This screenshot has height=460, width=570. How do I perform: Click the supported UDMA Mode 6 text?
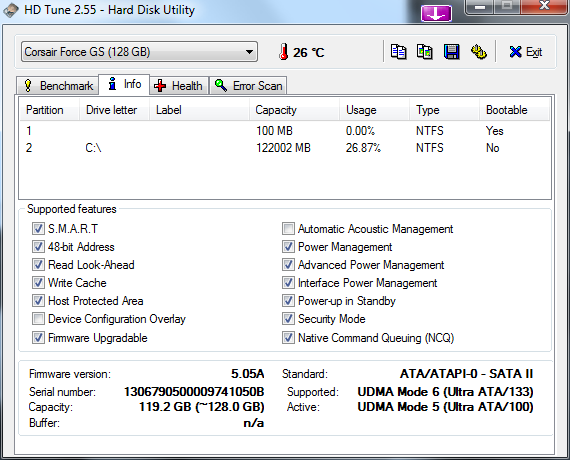(x=445, y=392)
